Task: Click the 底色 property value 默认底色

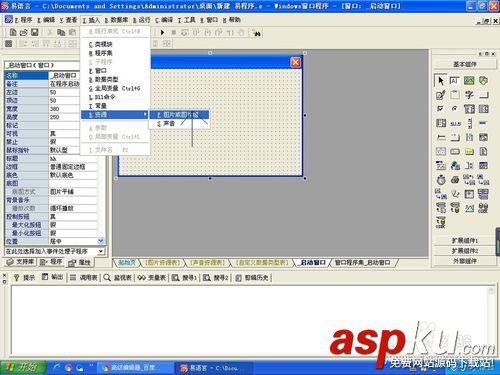Action: click(x=72, y=175)
